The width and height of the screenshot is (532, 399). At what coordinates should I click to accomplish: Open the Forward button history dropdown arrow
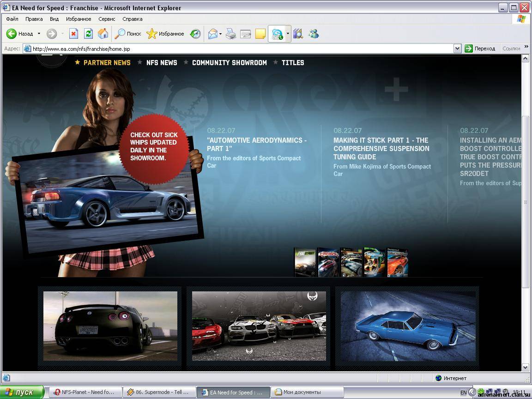[62, 34]
